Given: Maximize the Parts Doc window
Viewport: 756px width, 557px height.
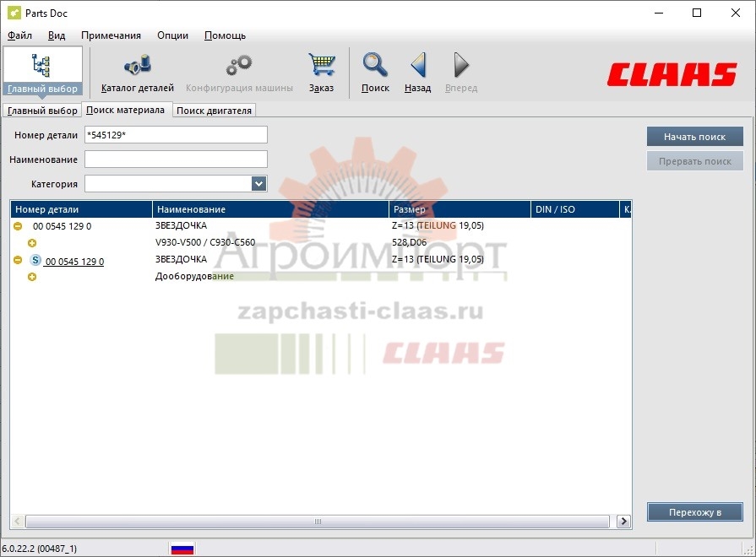Looking at the screenshot, I should pyautogui.click(x=697, y=13).
